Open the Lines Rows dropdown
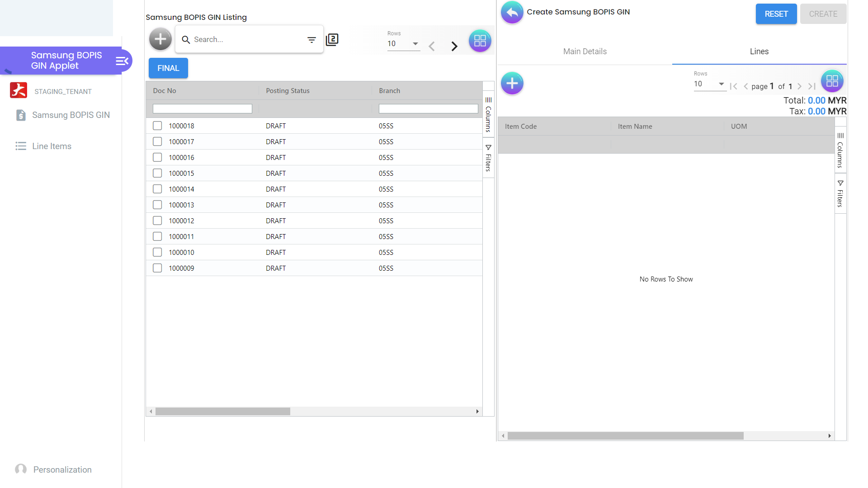 709,84
